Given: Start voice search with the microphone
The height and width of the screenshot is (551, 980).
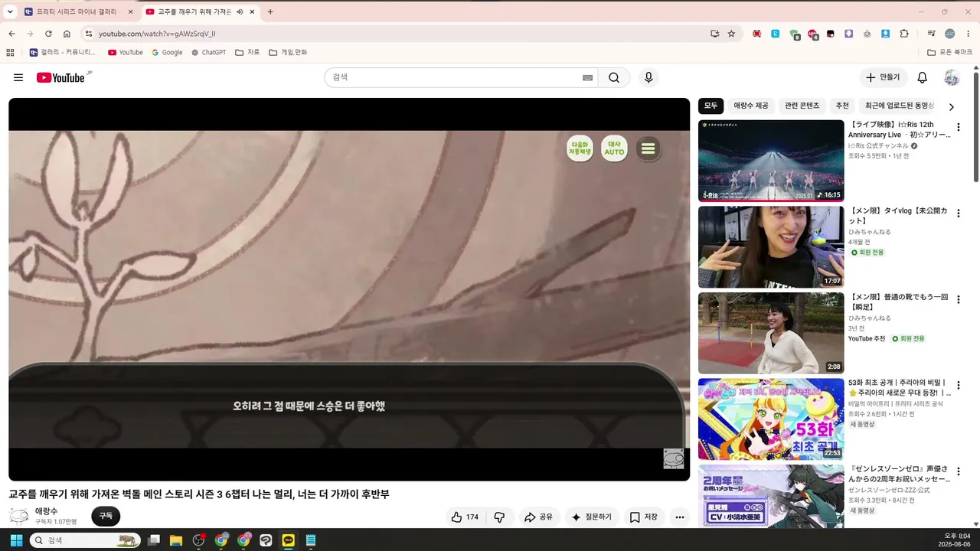Looking at the screenshot, I should 648,77.
